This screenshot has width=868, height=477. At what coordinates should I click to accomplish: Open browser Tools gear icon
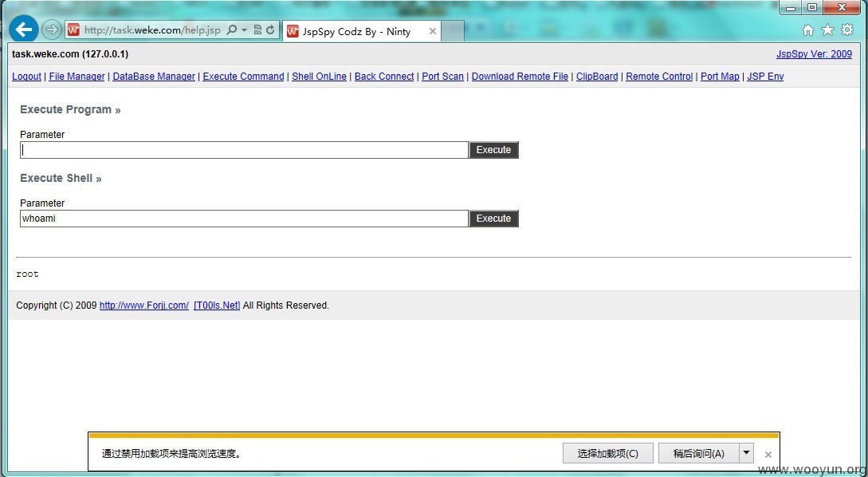click(x=847, y=30)
